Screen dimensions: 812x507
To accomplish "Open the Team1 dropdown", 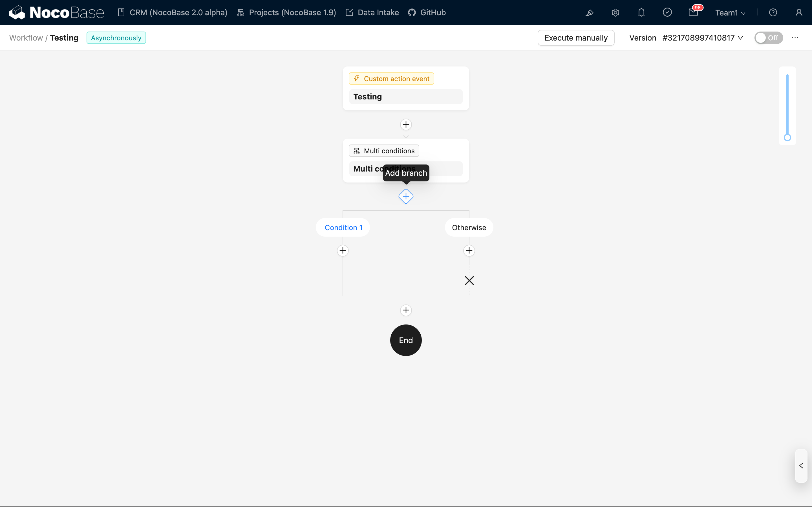I will (730, 13).
